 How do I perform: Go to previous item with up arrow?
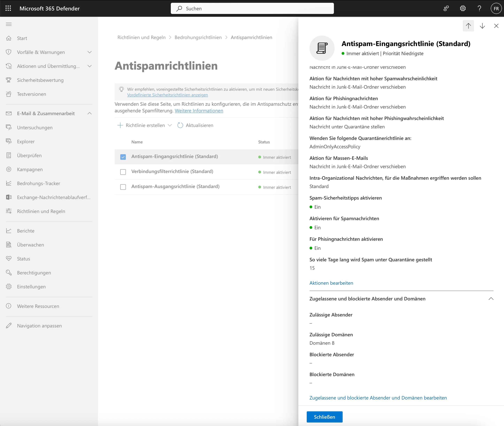point(468,26)
